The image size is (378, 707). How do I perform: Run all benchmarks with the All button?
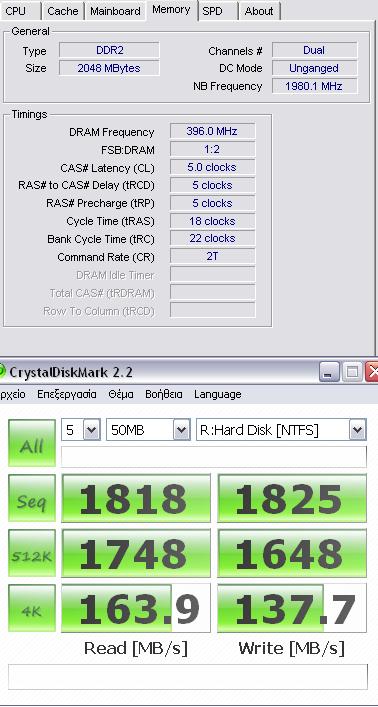(32, 442)
